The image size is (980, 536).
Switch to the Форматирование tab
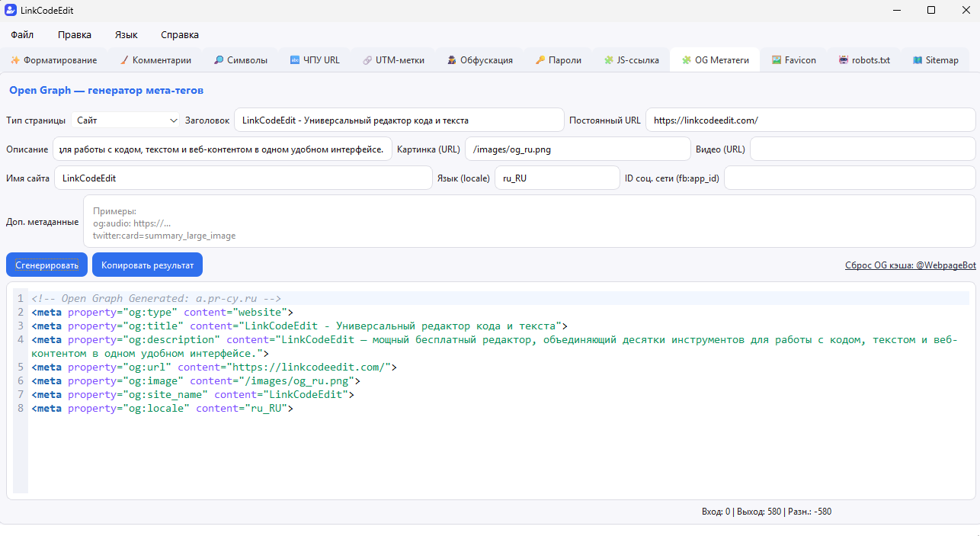tap(54, 60)
